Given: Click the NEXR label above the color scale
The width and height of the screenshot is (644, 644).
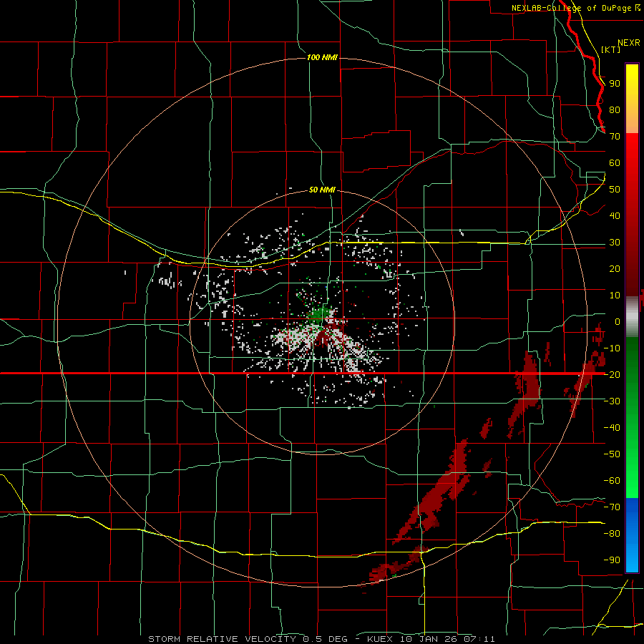Looking at the screenshot, I should point(629,43).
